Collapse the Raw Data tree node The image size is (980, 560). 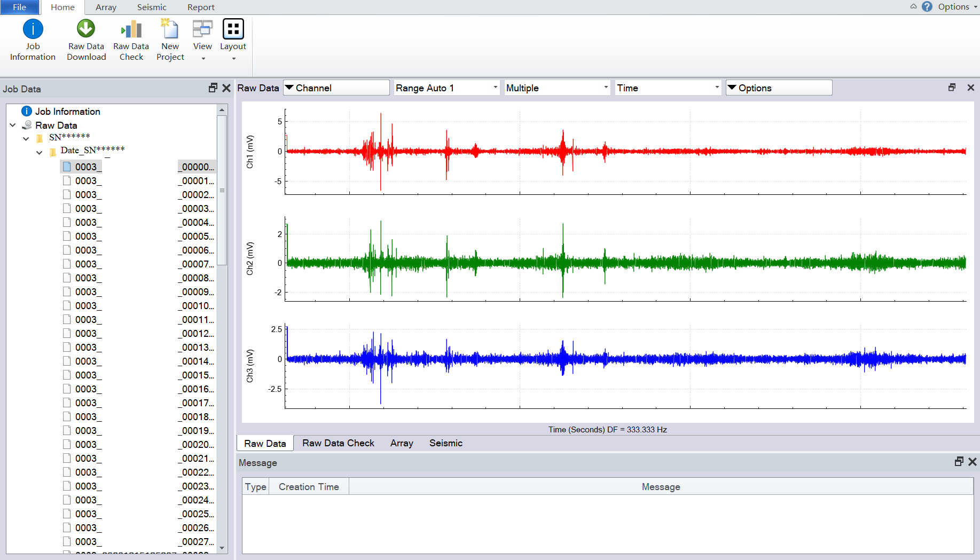(13, 125)
